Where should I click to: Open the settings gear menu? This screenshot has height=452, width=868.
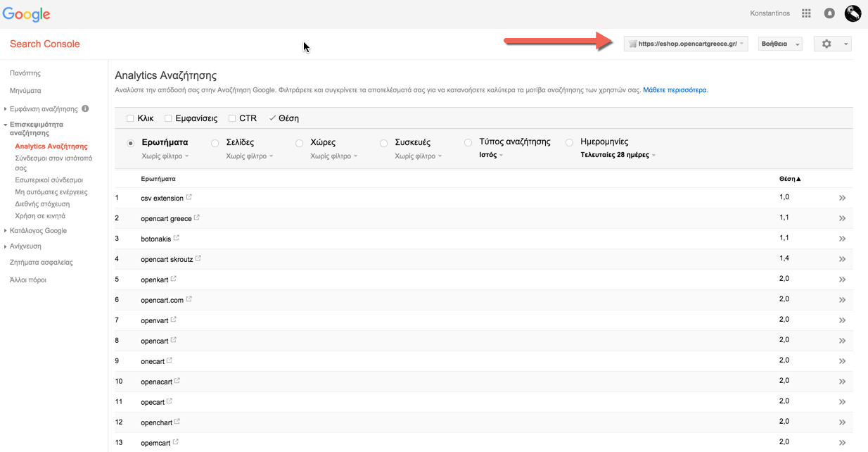click(x=832, y=44)
